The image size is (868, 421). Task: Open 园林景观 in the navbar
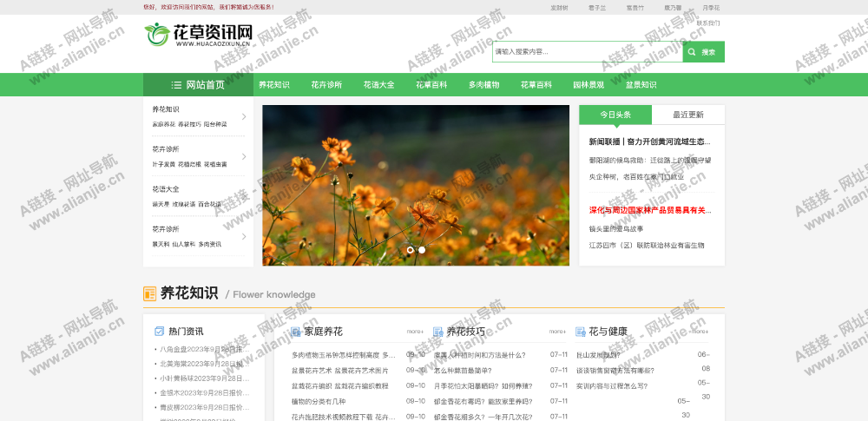[589, 85]
